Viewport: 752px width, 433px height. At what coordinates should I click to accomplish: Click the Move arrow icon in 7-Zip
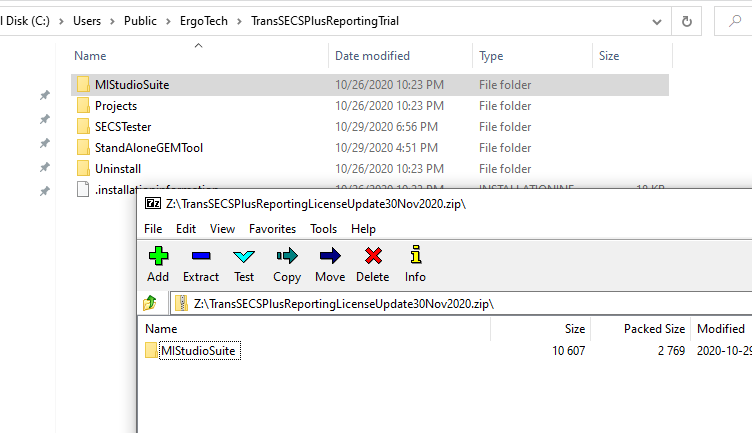[x=330, y=256]
